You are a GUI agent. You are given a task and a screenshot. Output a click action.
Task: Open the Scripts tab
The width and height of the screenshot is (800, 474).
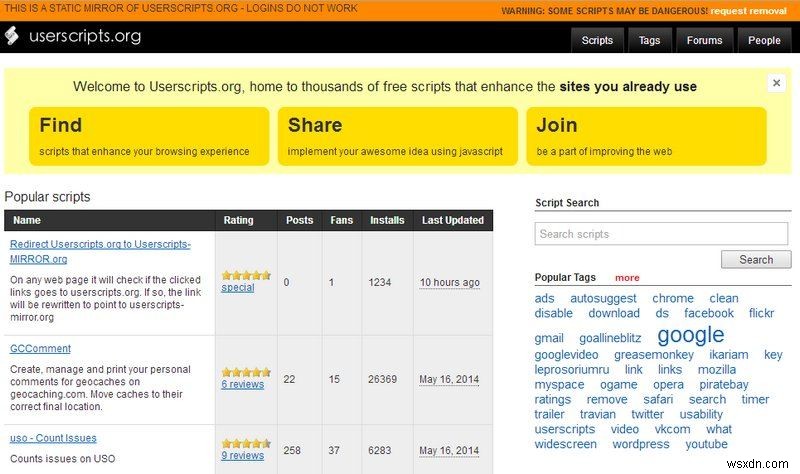tap(597, 41)
